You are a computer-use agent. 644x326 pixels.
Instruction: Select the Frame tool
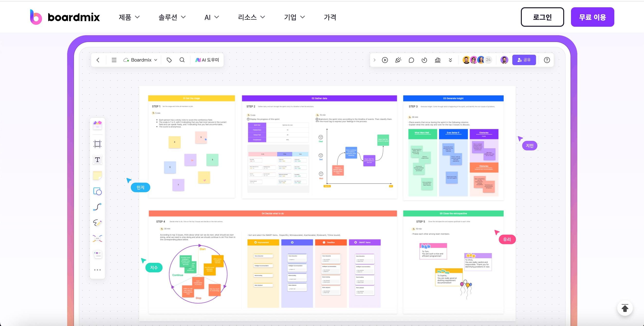click(x=97, y=144)
